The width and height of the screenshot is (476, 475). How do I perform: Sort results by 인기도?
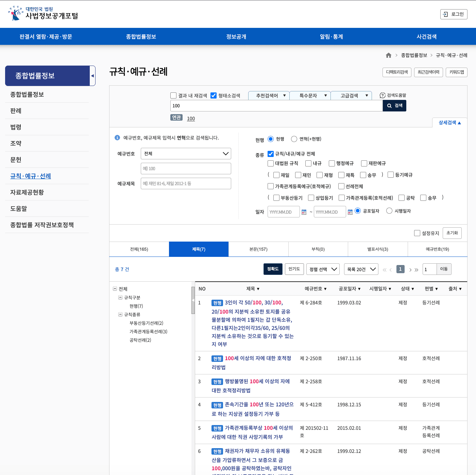pos(294,269)
